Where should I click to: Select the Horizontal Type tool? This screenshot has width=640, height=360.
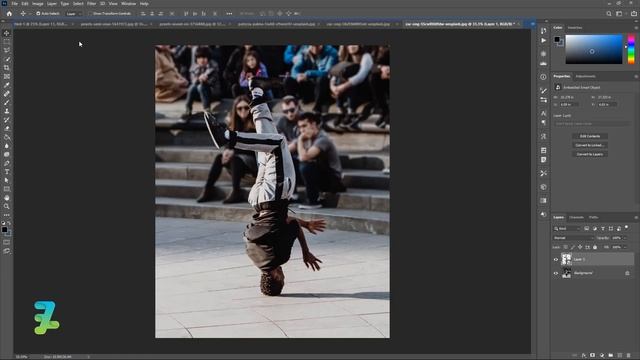(7, 172)
